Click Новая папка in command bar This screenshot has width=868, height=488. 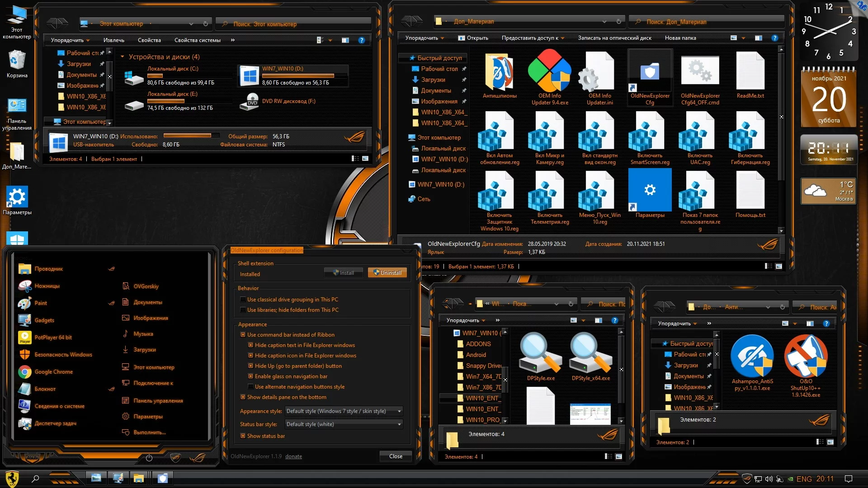click(680, 38)
